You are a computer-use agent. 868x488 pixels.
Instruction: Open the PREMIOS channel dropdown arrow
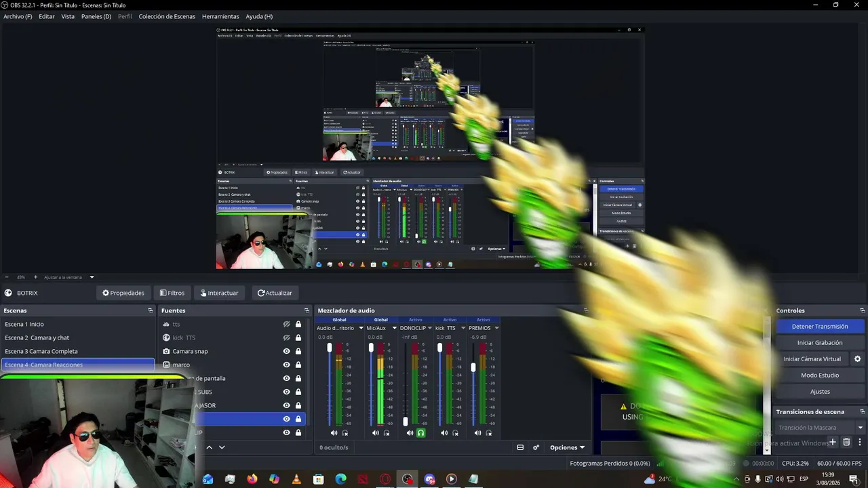pos(496,328)
